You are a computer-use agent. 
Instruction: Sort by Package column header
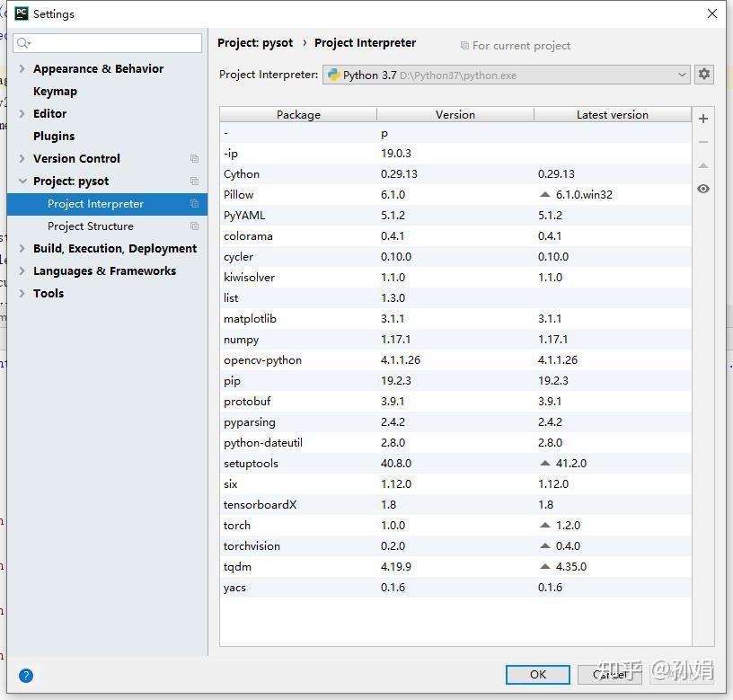click(298, 114)
